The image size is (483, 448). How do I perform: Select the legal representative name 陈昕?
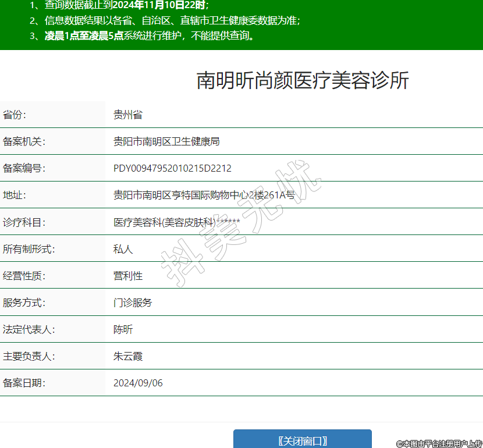[123, 329]
